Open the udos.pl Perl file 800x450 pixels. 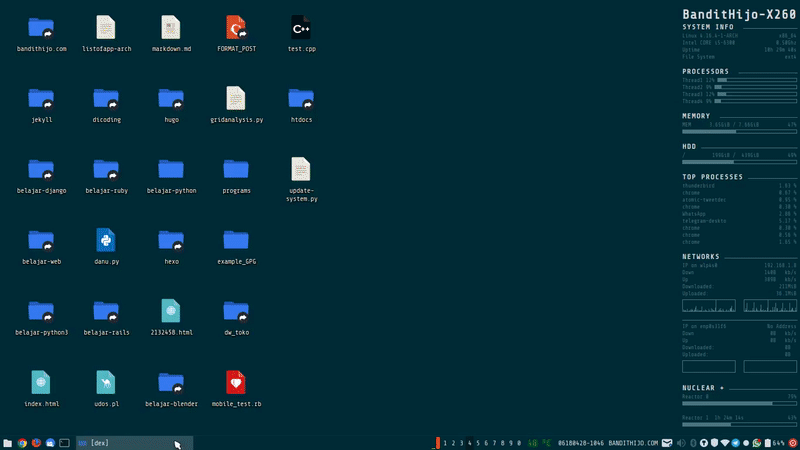click(x=106, y=382)
